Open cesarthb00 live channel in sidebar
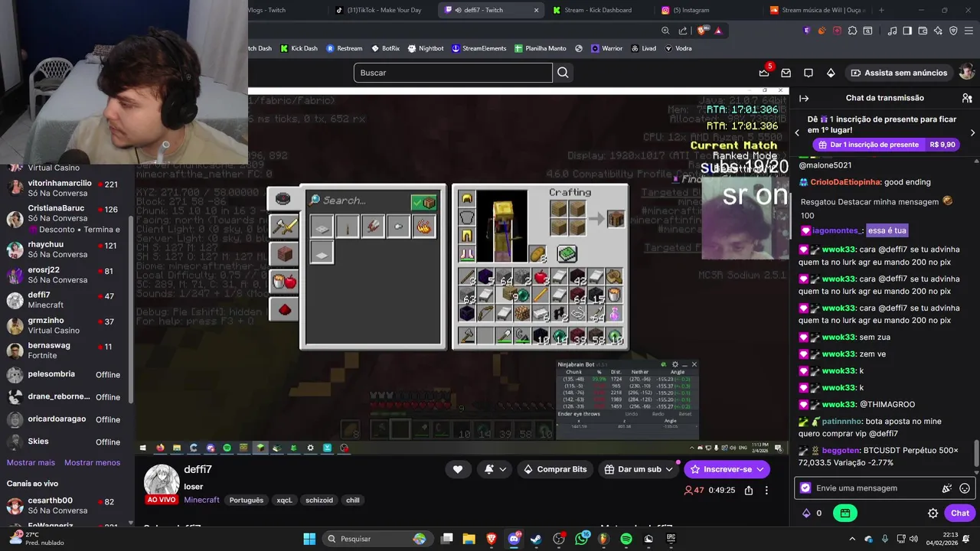Screen dimensions: 980x551 tap(65, 505)
